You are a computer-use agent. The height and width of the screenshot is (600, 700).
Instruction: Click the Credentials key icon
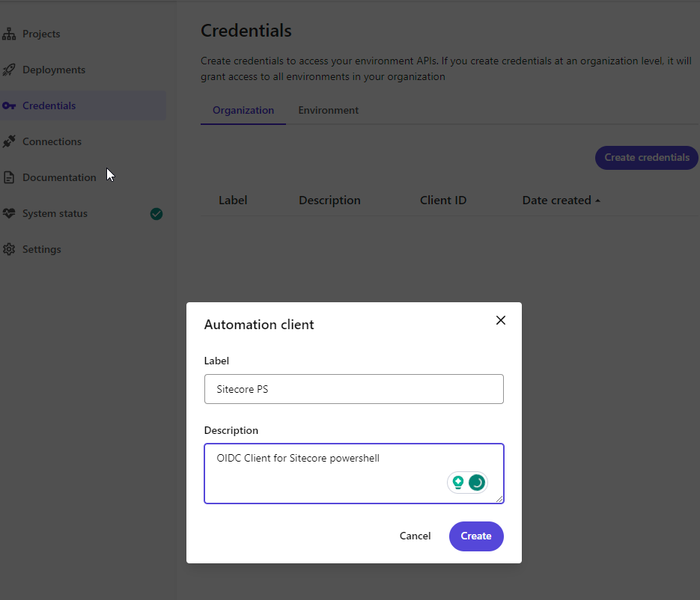tap(9, 106)
